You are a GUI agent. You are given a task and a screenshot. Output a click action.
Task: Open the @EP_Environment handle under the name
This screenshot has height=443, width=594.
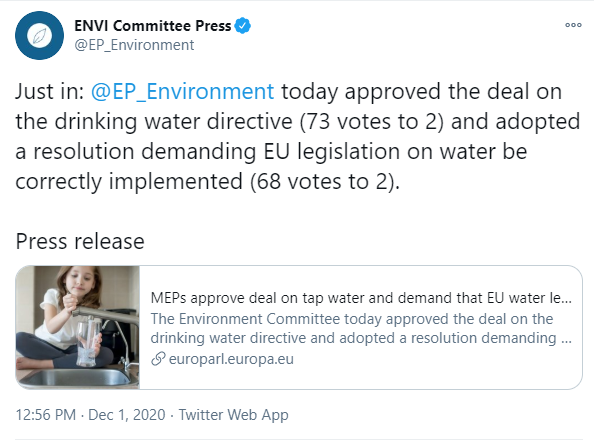click(134, 45)
